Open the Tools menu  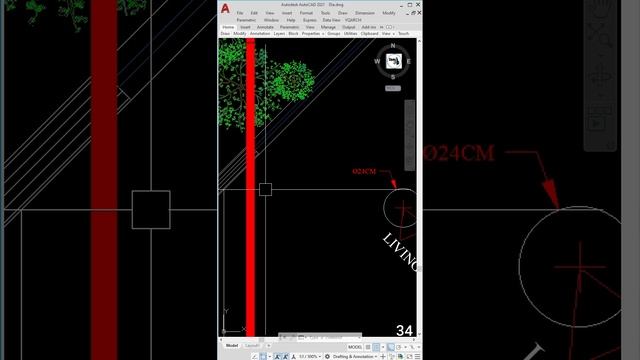click(x=325, y=13)
